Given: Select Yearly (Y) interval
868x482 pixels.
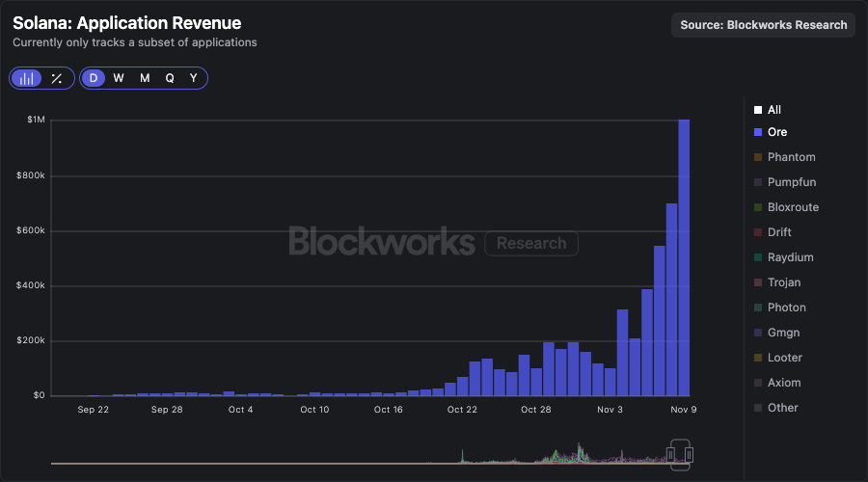Looking at the screenshot, I should [194, 78].
